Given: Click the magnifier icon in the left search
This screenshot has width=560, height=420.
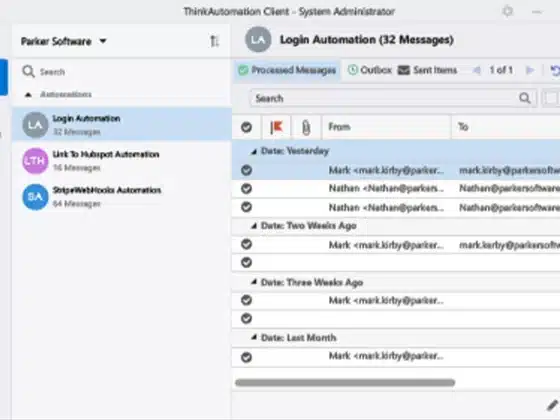Looking at the screenshot, I should tap(28, 71).
